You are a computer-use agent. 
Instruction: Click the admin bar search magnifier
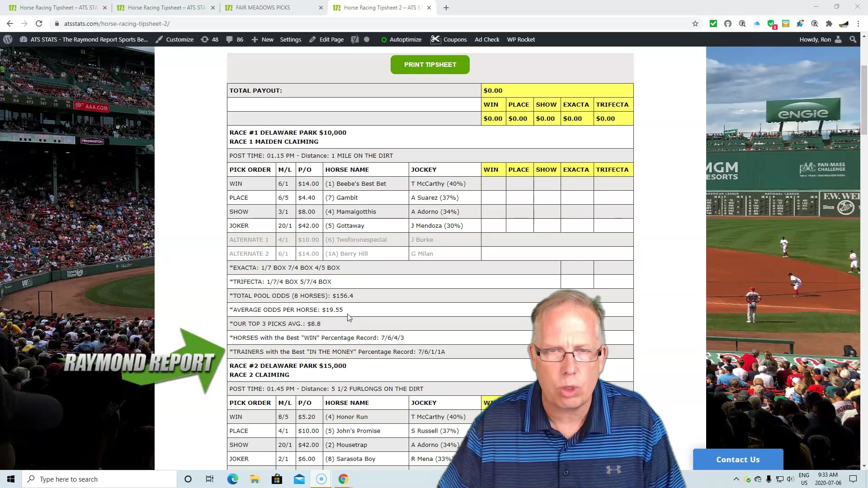pyautogui.click(x=853, y=39)
